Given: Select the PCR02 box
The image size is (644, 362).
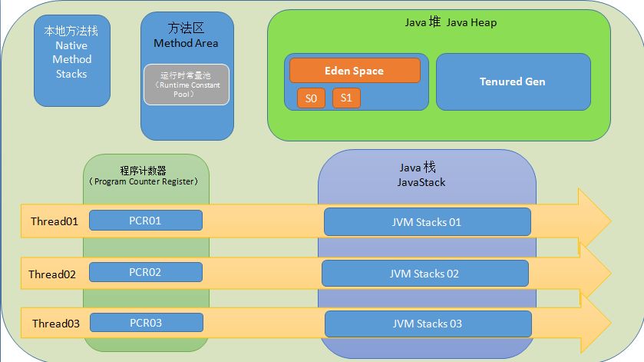Looking at the screenshot, I should tap(145, 272).
